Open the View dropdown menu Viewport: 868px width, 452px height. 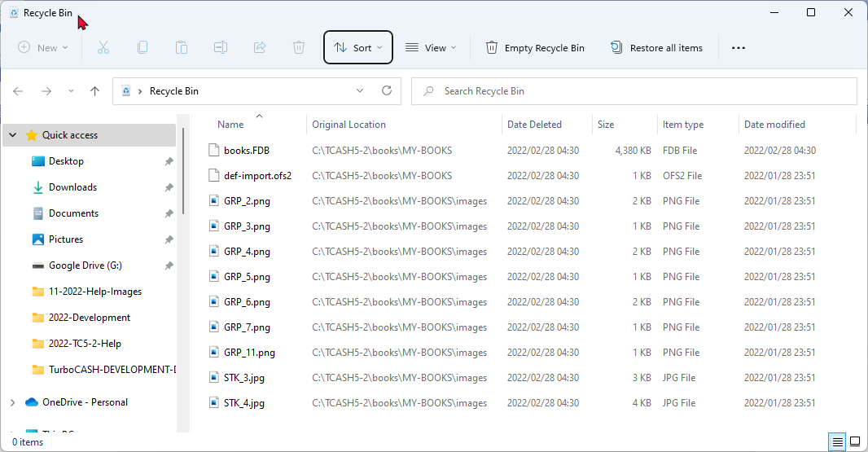coord(431,48)
